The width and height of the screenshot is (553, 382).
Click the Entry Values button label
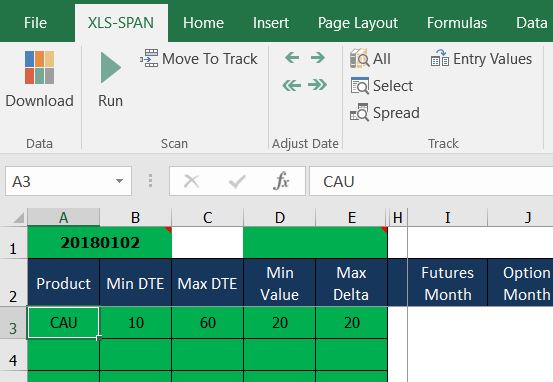coord(492,59)
